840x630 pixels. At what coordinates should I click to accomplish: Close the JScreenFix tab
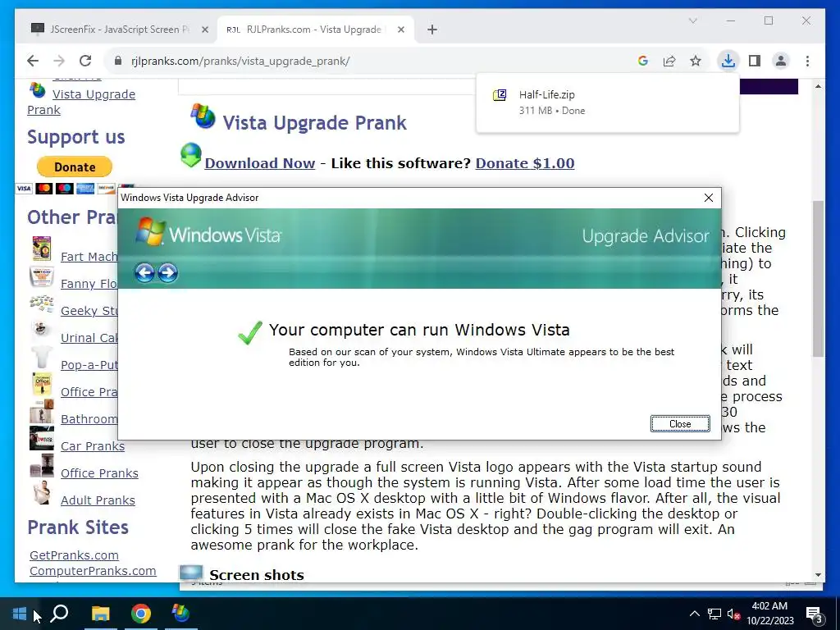[x=204, y=30]
